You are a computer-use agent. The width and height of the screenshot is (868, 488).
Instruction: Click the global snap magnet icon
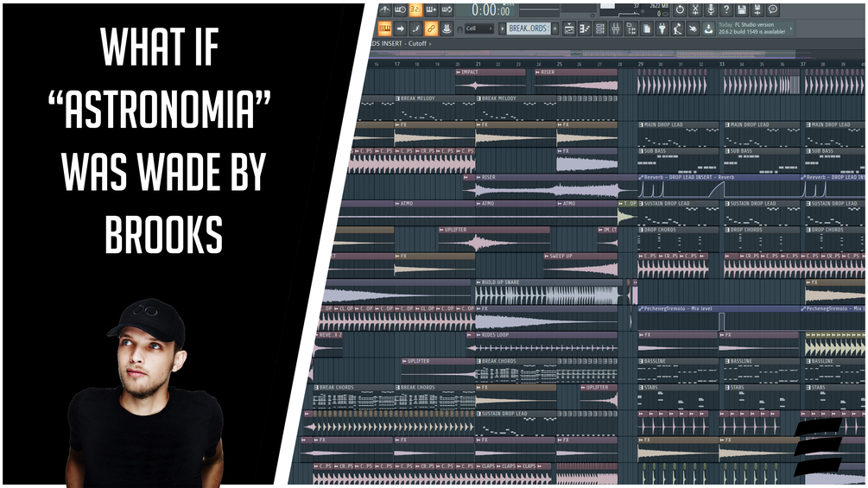pos(459,29)
